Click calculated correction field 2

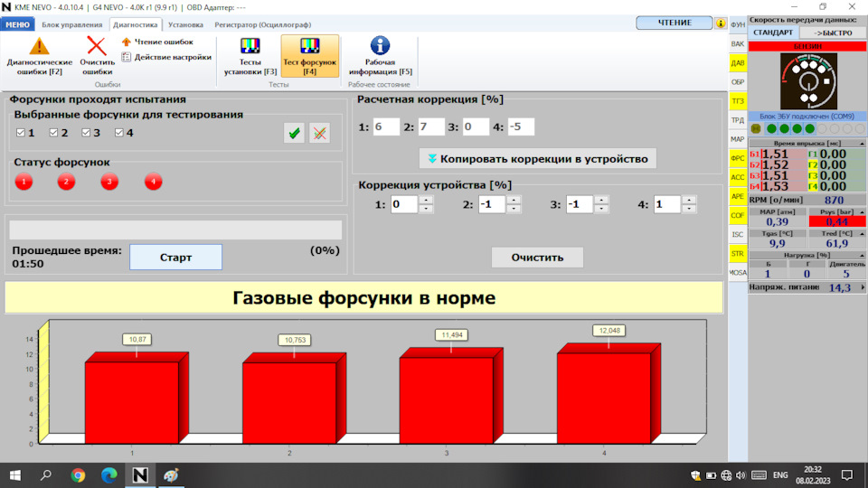430,127
